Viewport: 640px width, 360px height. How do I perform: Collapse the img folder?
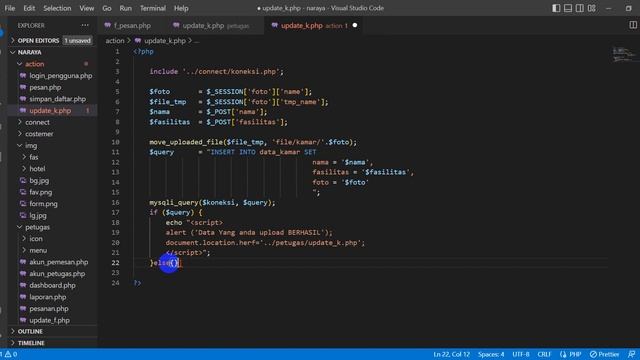[31, 146]
